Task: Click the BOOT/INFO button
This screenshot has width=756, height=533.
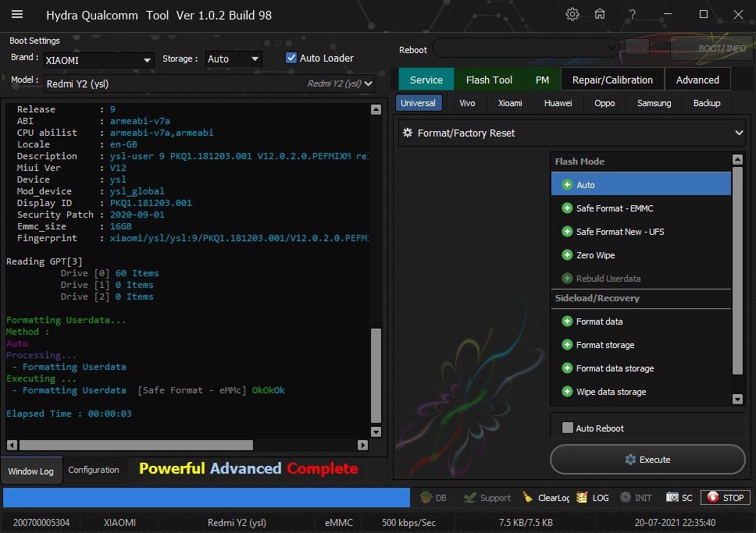Action: click(x=712, y=48)
